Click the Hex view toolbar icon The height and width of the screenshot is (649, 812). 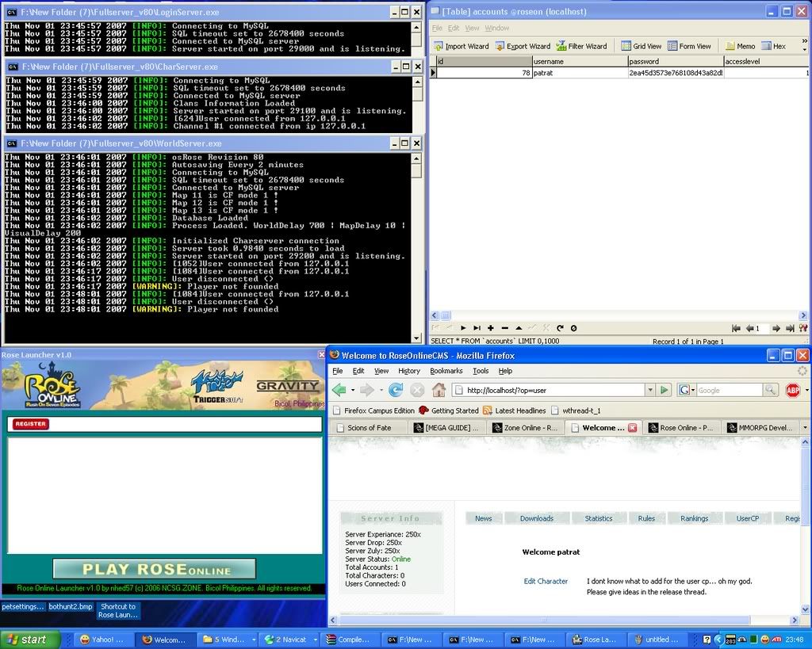click(773, 46)
